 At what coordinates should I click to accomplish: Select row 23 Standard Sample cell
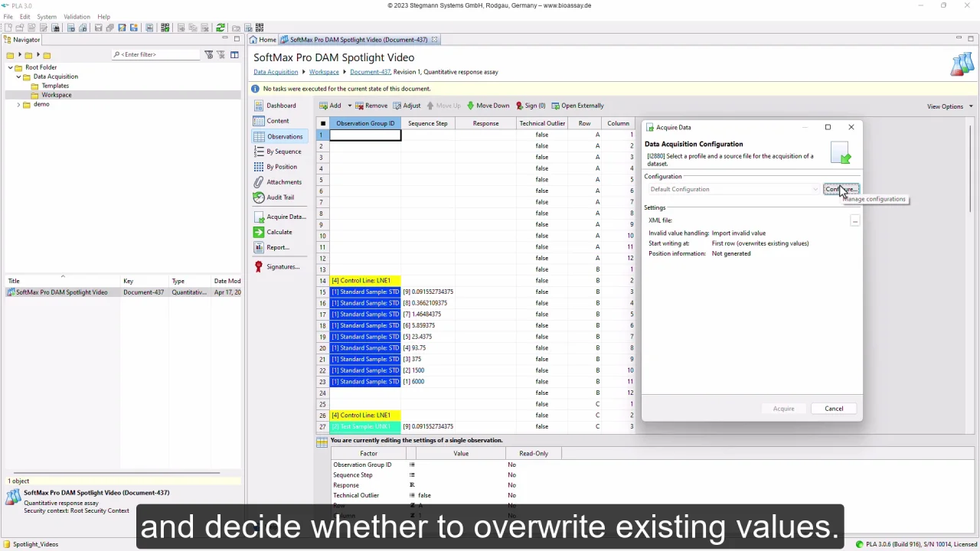tap(365, 382)
